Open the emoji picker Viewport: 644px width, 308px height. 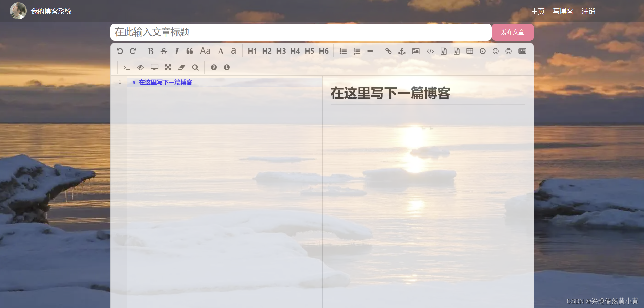coord(496,51)
